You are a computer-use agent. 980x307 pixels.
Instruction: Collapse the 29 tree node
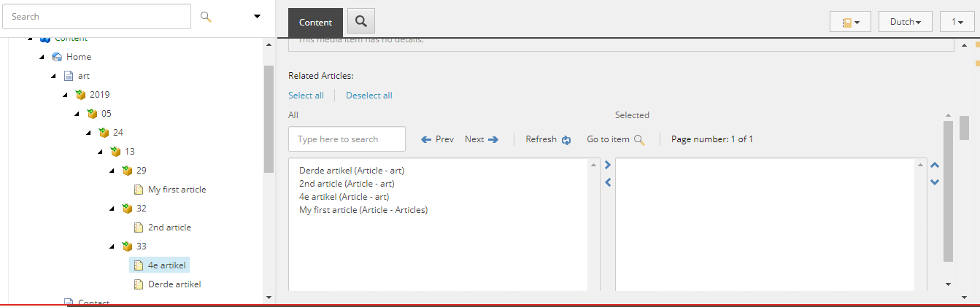[x=112, y=171]
